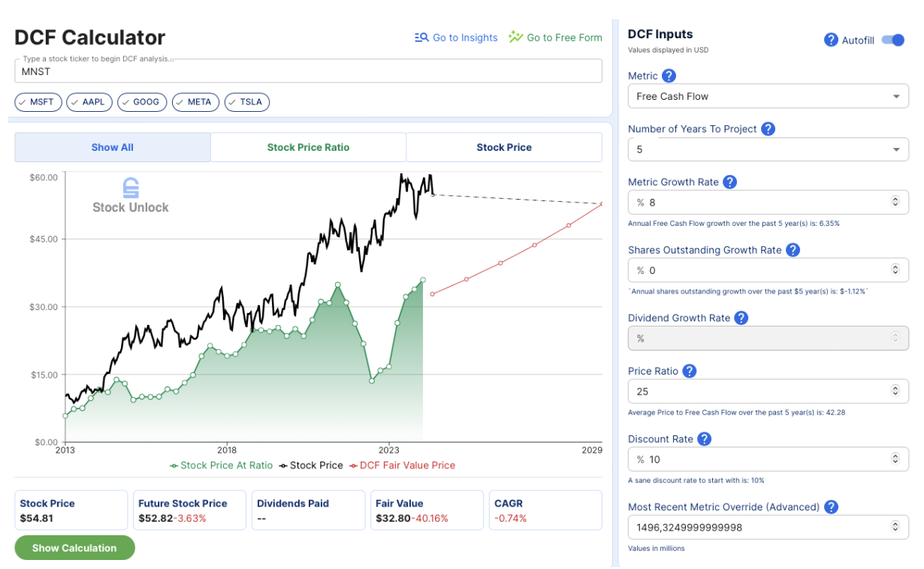The width and height of the screenshot is (924, 569).
Task: Open the Go to Insights link
Action: pos(456,38)
